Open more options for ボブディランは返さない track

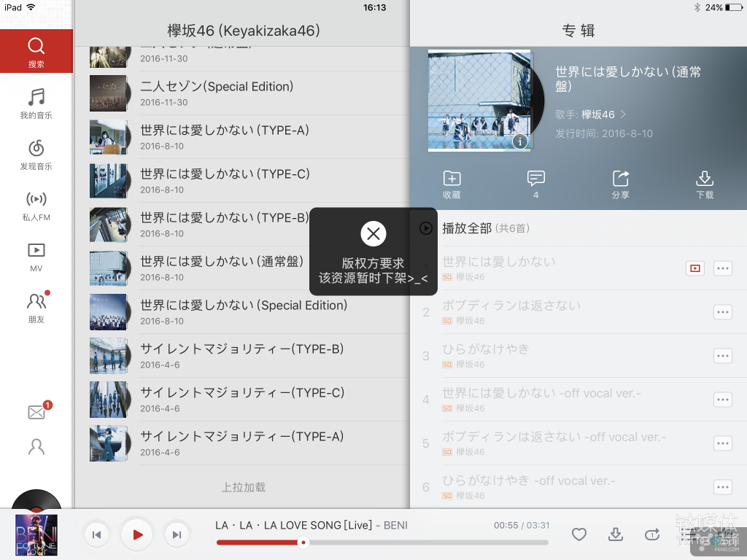click(x=722, y=312)
